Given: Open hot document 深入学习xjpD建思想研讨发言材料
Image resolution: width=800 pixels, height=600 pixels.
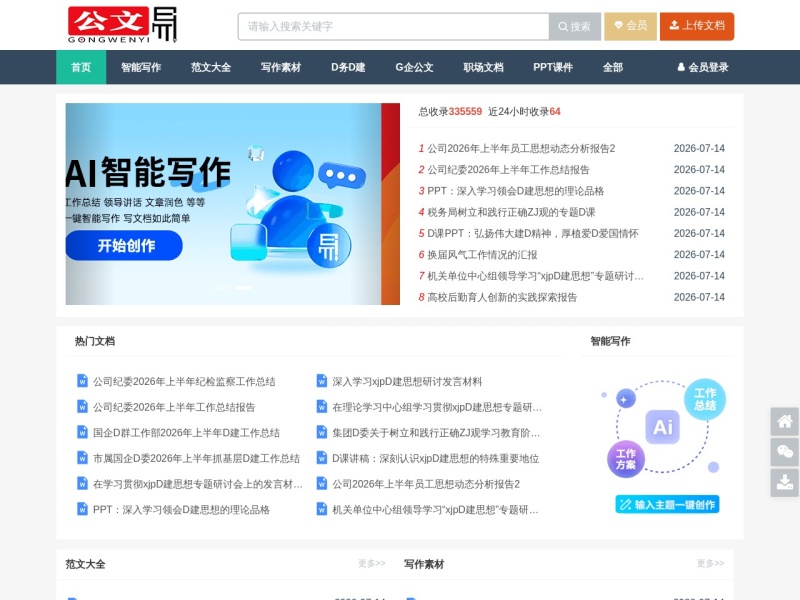Looking at the screenshot, I should tap(407, 382).
